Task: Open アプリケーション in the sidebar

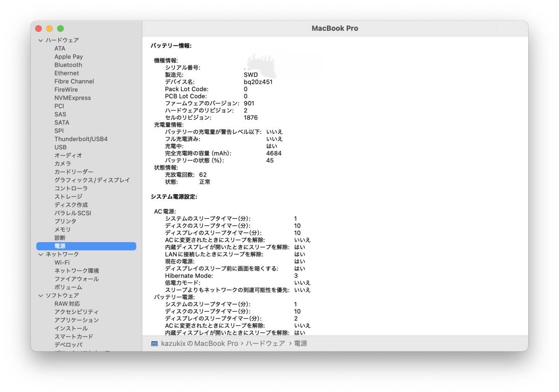Action: click(76, 320)
